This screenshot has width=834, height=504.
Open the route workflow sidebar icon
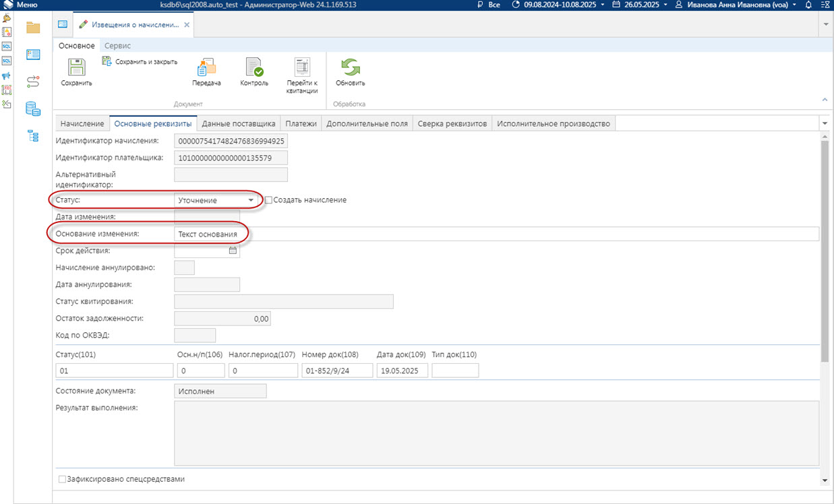33,82
